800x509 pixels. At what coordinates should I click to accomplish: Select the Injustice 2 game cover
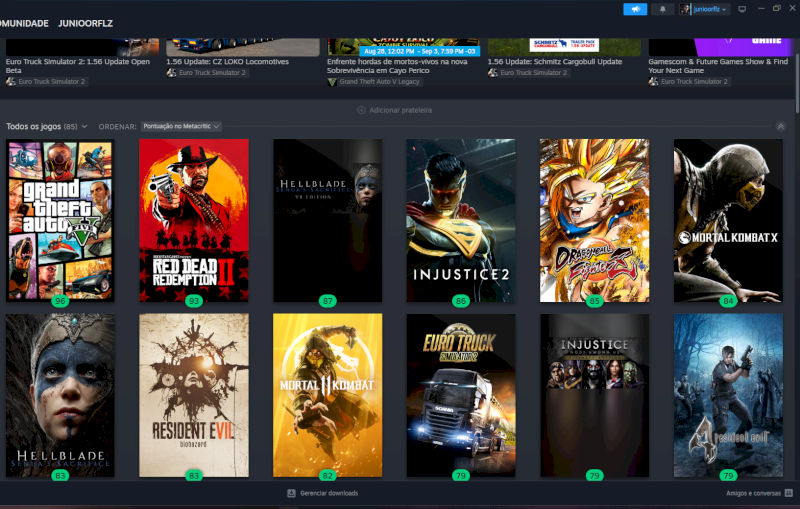click(461, 220)
